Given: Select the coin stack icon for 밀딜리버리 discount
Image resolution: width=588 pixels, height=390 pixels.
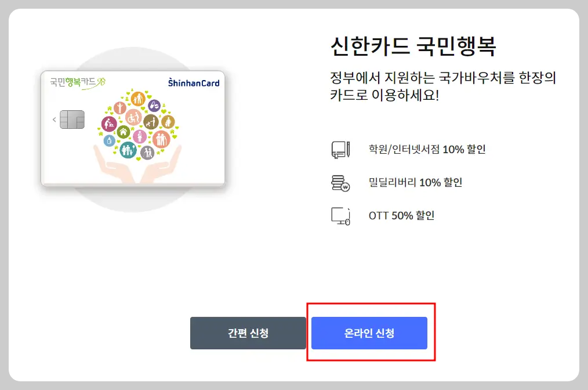Looking at the screenshot, I should 340,182.
